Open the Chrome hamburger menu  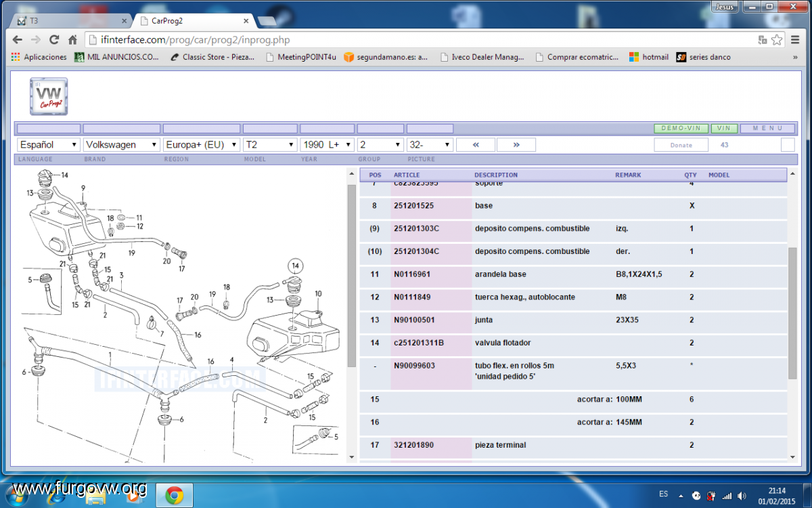[x=795, y=40]
